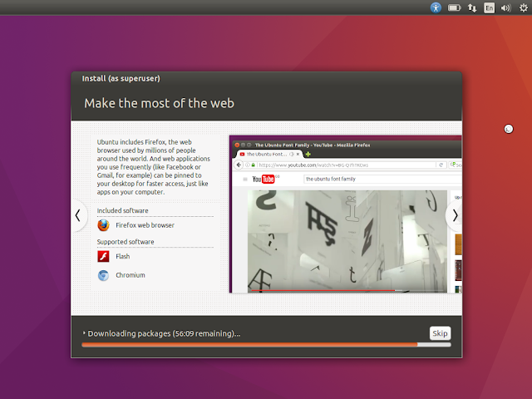This screenshot has height=399, width=532.
Task: Click the Firefox YouTube screenshot preview
Action: [x=346, y=214]
